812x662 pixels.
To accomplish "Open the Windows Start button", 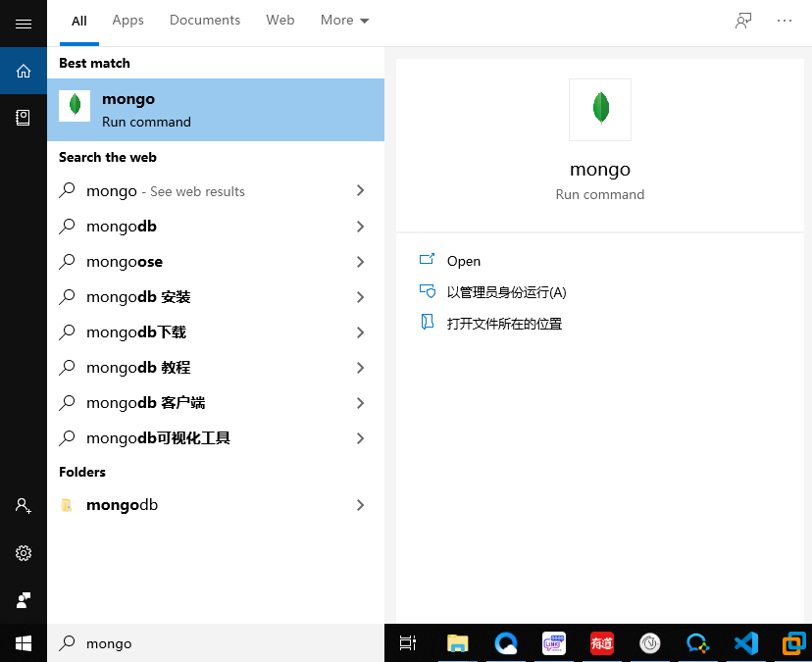I will (24, 643).
